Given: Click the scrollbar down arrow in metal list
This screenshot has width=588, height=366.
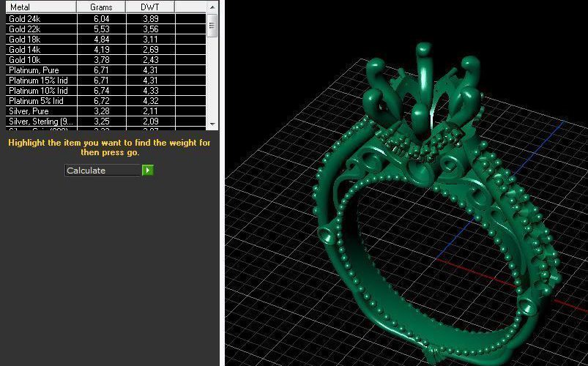Looking at the screenshot, I should (212, 124).
